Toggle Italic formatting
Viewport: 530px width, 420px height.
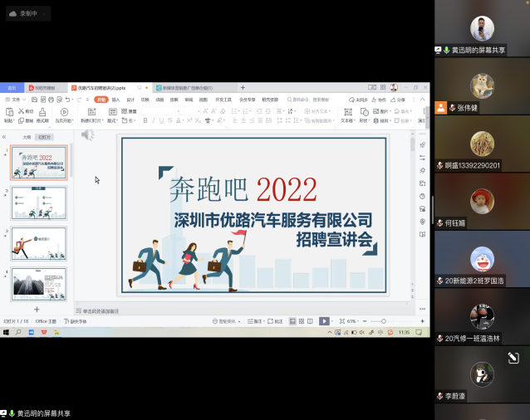[153, 120]
